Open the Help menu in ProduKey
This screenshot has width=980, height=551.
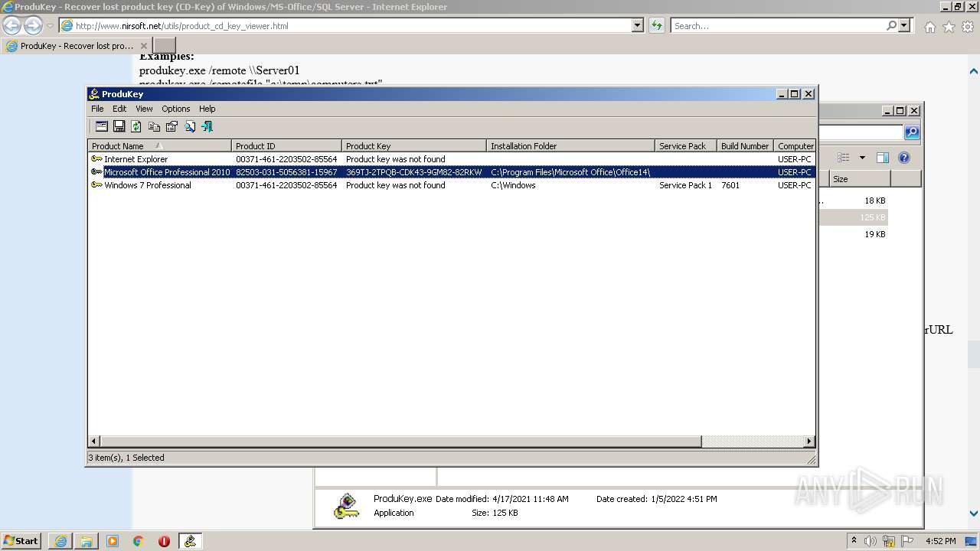point(207,109)
